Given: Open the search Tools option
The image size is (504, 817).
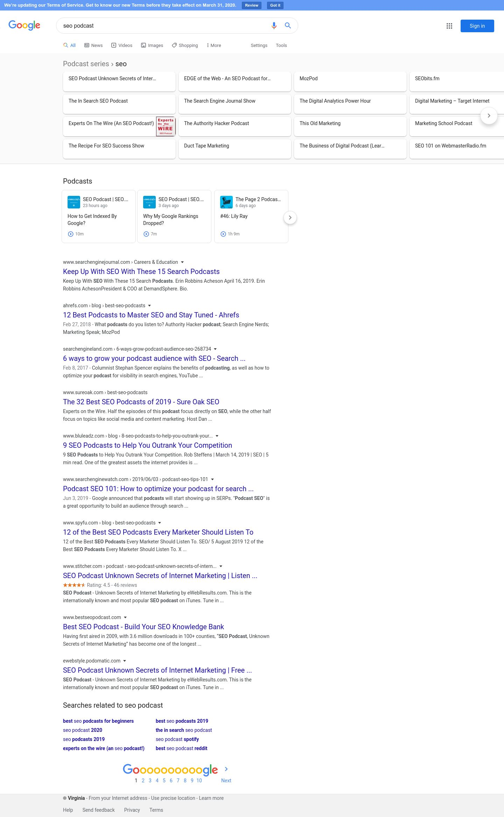Looking at the screenshot, I should 281,45.
